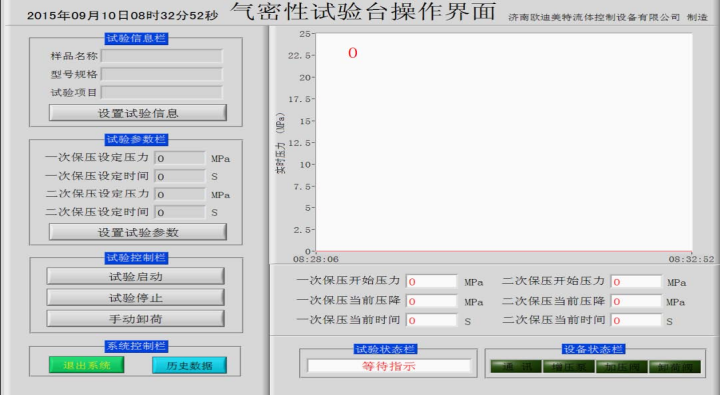This screenshot has width=720, height=396.
Task: Click the 一次保压当前时间 readout field
Action: [431, 321]
